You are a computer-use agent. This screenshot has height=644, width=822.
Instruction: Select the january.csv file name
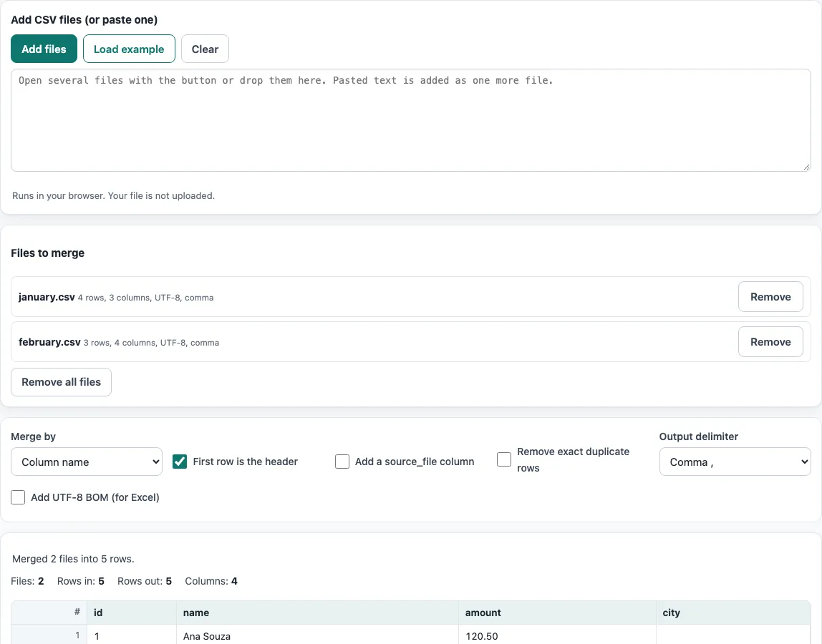[x=47, y=297]
